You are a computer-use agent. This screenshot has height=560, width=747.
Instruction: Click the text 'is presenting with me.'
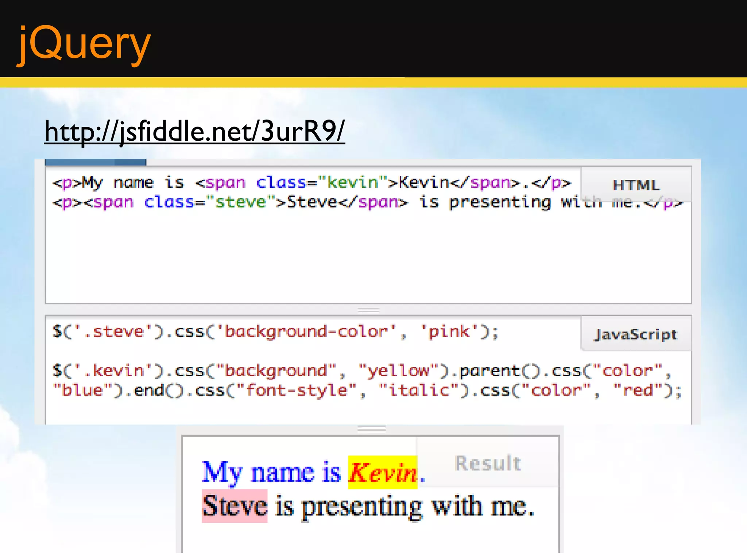405,507
